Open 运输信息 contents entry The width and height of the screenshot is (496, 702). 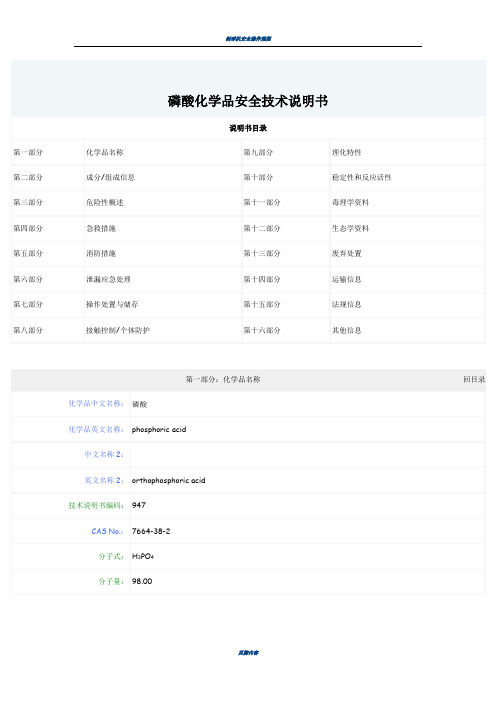click(x=346, y=280)
